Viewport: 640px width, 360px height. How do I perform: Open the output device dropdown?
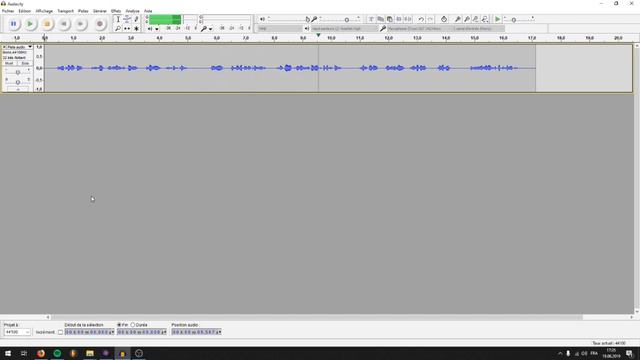pyautogui.click(x=344, y=29)
